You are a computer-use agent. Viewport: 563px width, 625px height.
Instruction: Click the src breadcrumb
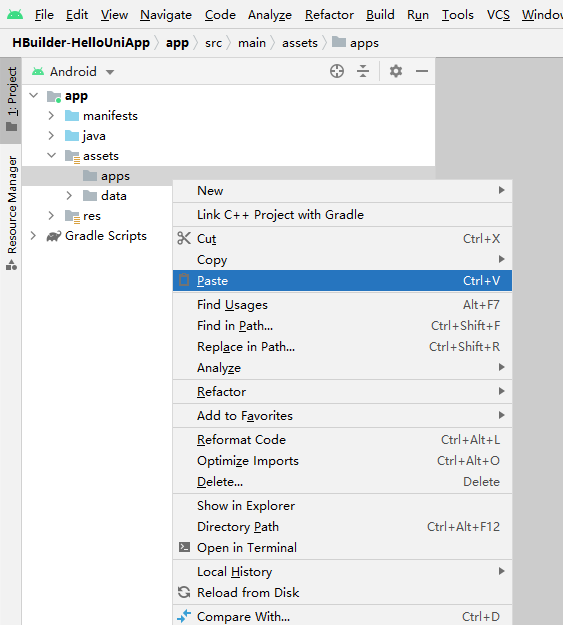click(213, 43)
